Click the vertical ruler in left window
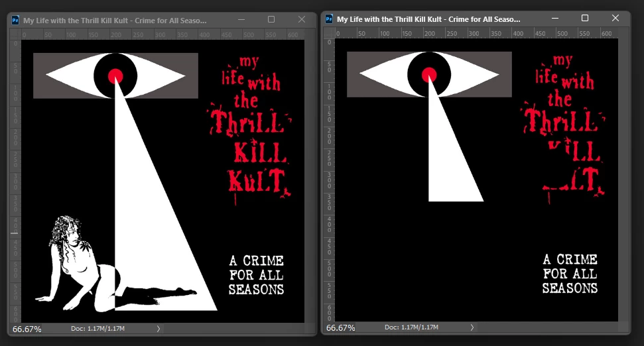The image size is (644, 346). (x=16, y=181)
